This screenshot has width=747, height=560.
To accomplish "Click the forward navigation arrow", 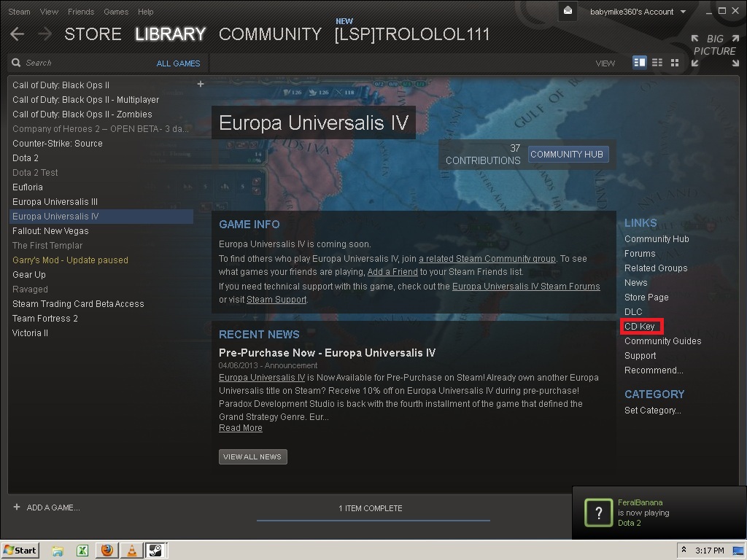I will click(x=44, y=34).
